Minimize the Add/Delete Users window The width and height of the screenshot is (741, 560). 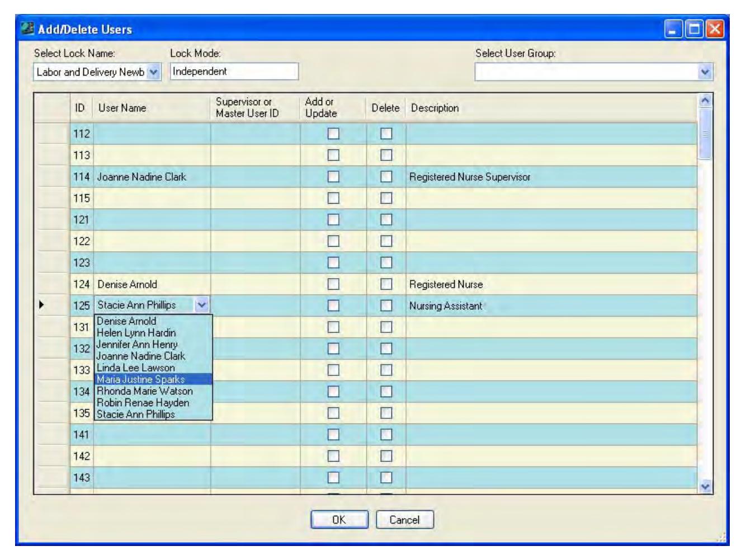[673, 29]
